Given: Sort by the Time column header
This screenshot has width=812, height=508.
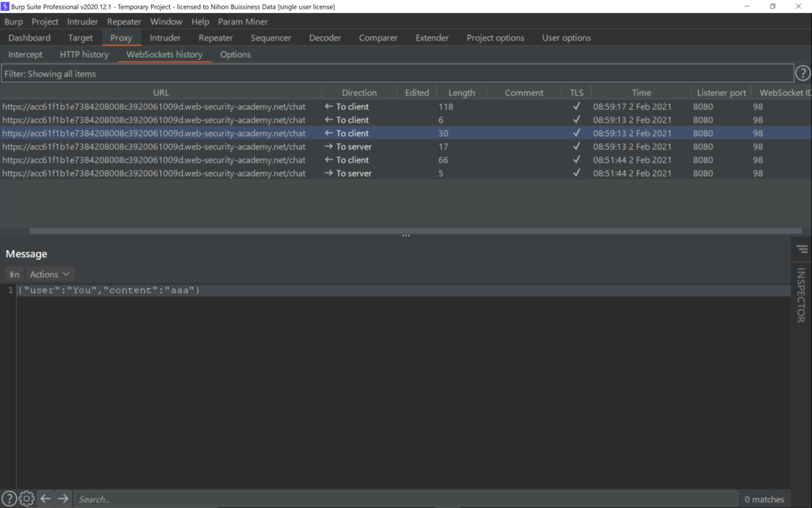Looking at the screenshot, I should [x=641, y=93].
